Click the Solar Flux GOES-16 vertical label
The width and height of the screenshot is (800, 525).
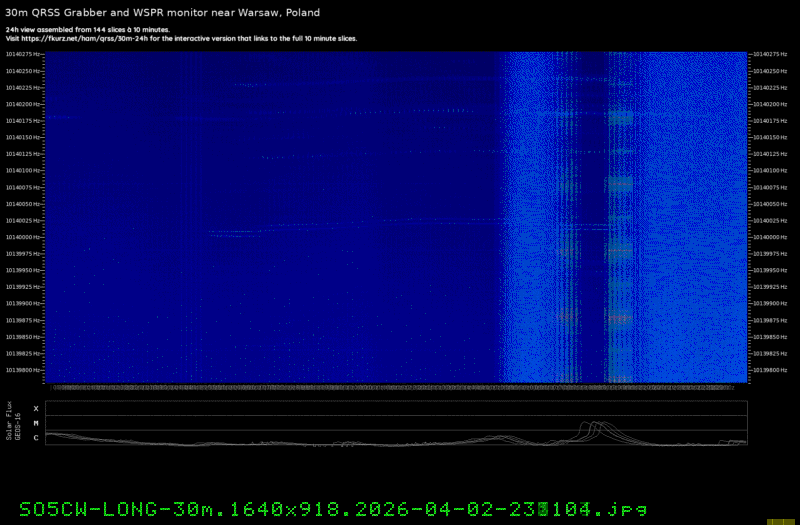pyautogui.click(x=12, y=421)
